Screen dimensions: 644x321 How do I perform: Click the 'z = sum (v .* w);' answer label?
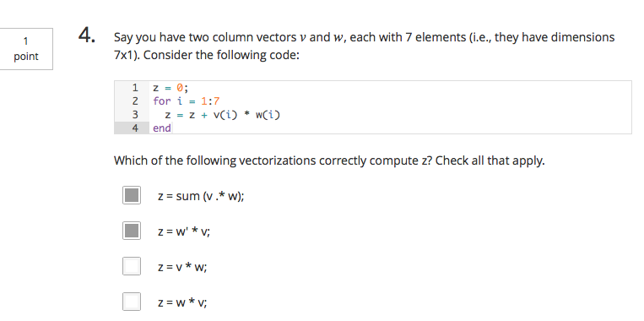pos(201,196)
